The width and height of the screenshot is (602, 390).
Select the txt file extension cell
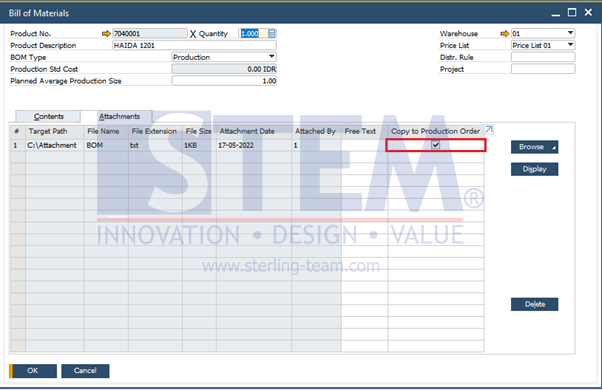click(155, 145)
